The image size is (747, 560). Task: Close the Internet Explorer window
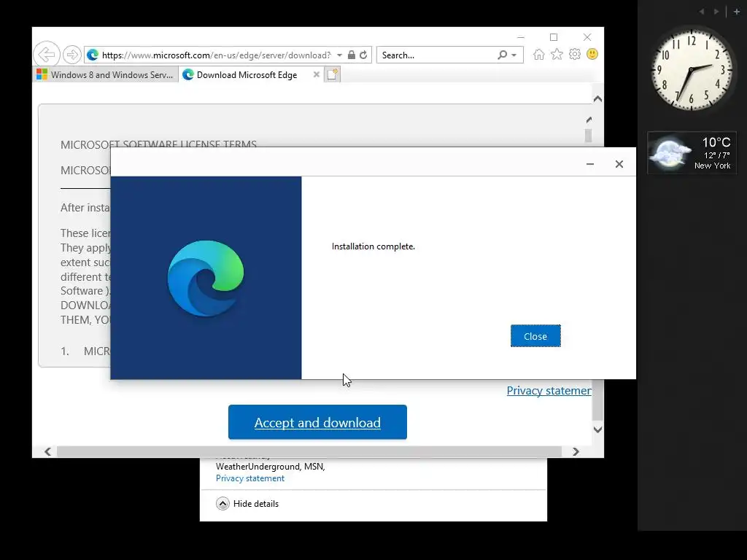pos(587,37)
